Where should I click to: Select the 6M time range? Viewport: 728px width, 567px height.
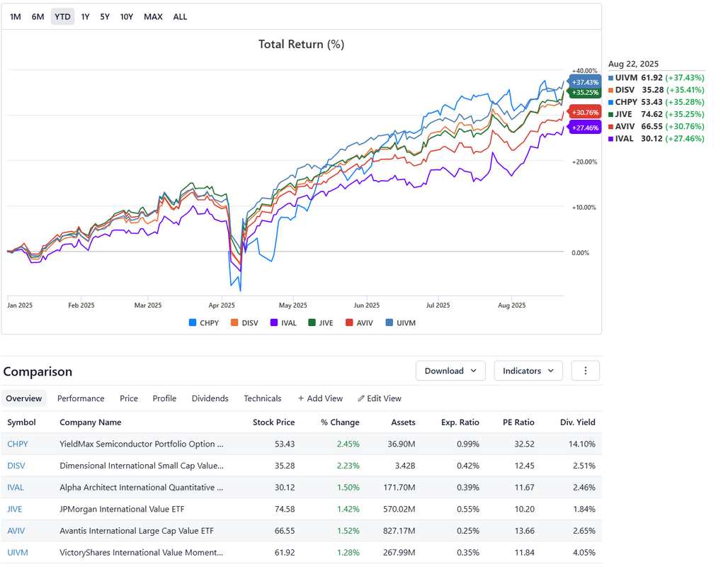pos(38,17)
